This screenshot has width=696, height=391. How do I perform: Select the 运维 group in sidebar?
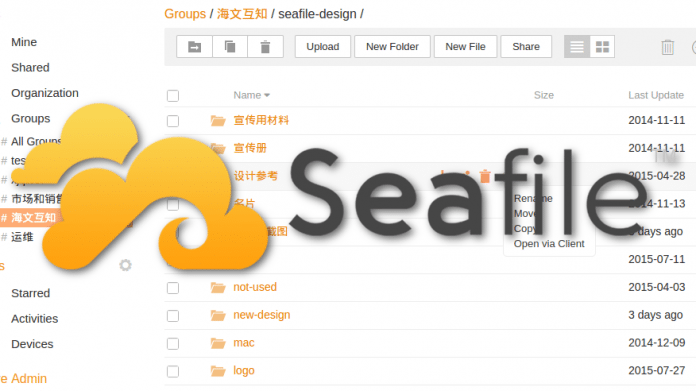tap(22, 237)
